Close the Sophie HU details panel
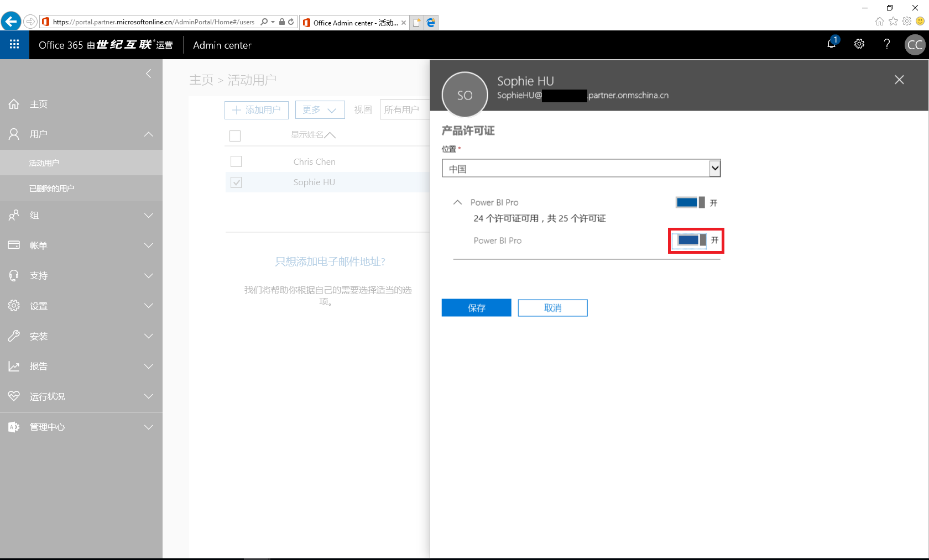Image resolution: width=929 pixels, height=560 pixels. tap(899, 80)
